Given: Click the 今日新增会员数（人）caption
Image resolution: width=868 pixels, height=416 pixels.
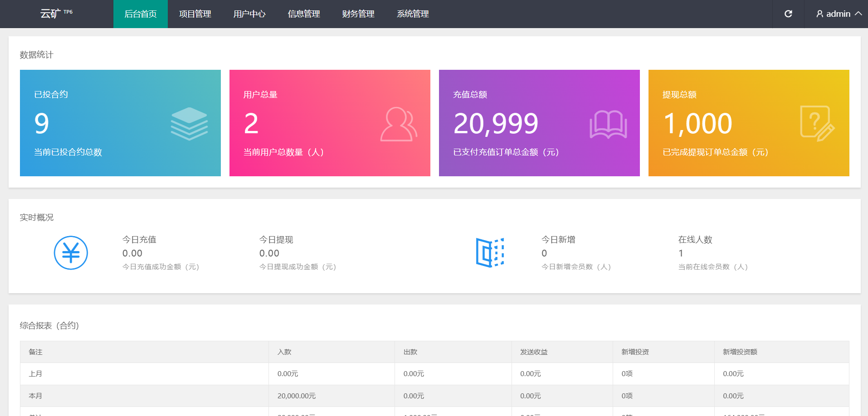Looking at the screenshot, I should 576,267.
